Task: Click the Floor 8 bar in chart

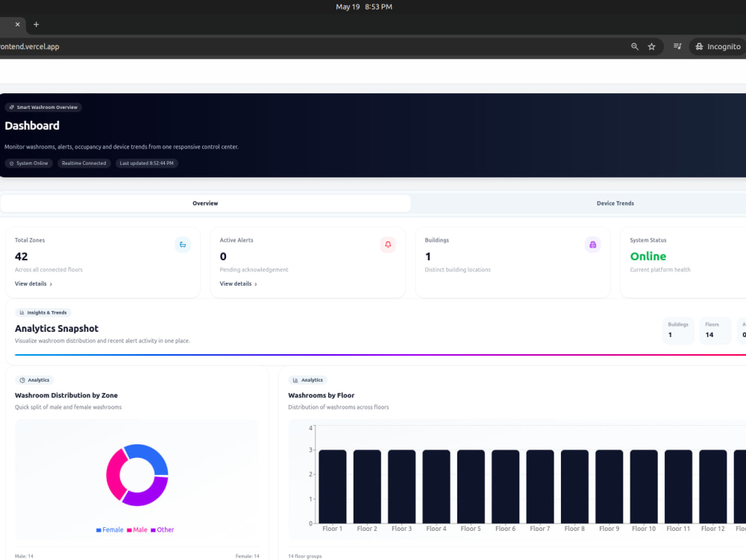Action: coord(574,486)
